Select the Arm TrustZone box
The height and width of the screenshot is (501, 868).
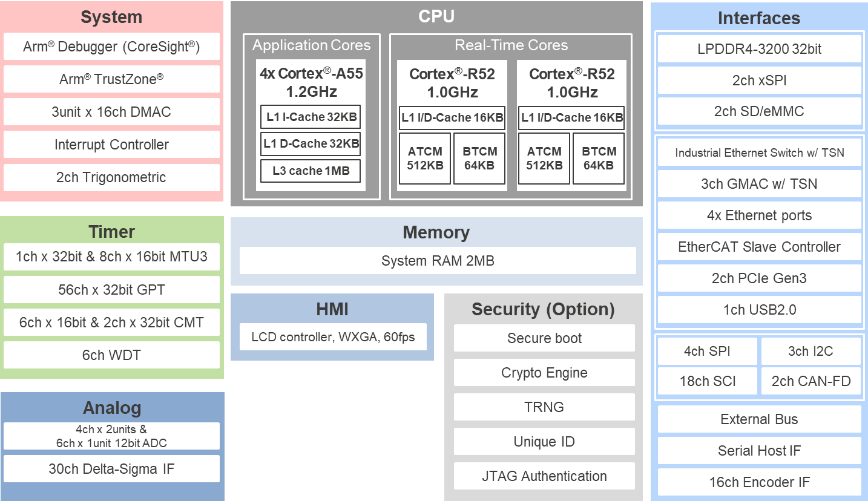tap(111, 79)
